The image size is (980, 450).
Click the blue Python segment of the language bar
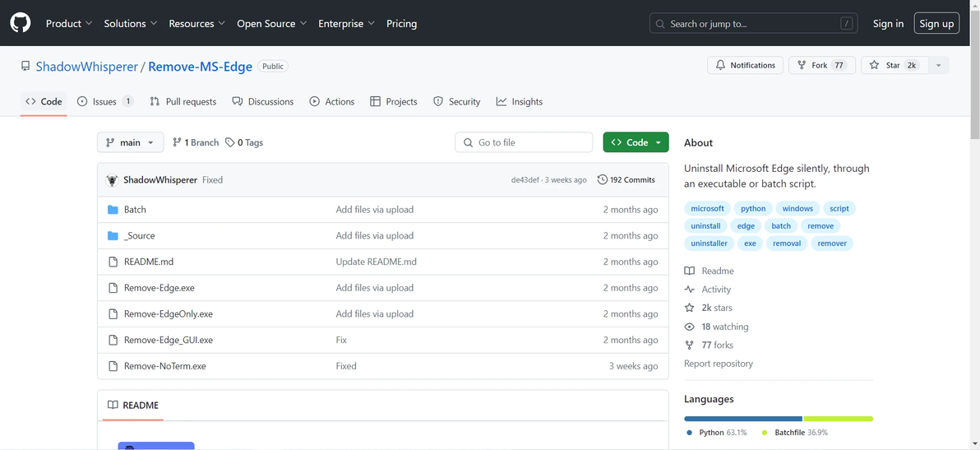(x=743, y=419)
